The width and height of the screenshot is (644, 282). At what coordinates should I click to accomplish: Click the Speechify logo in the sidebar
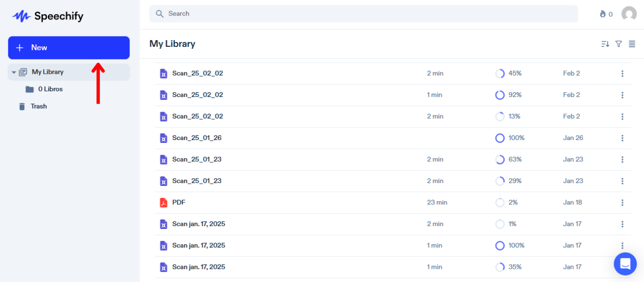[47, 16]
